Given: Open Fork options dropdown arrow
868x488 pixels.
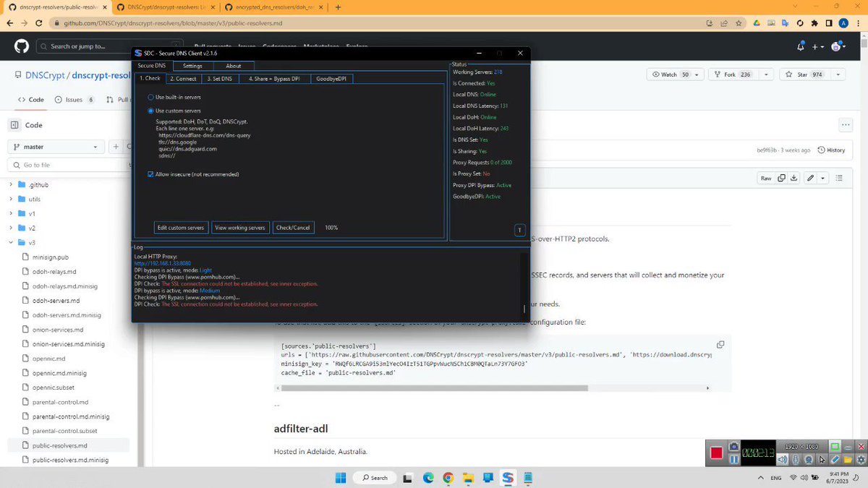Looking at the screenshot, I should click(x=765, y=74).
